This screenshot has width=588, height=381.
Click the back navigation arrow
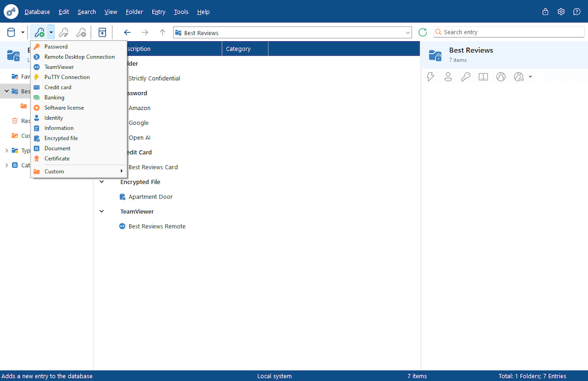click(x=127, y=32)
